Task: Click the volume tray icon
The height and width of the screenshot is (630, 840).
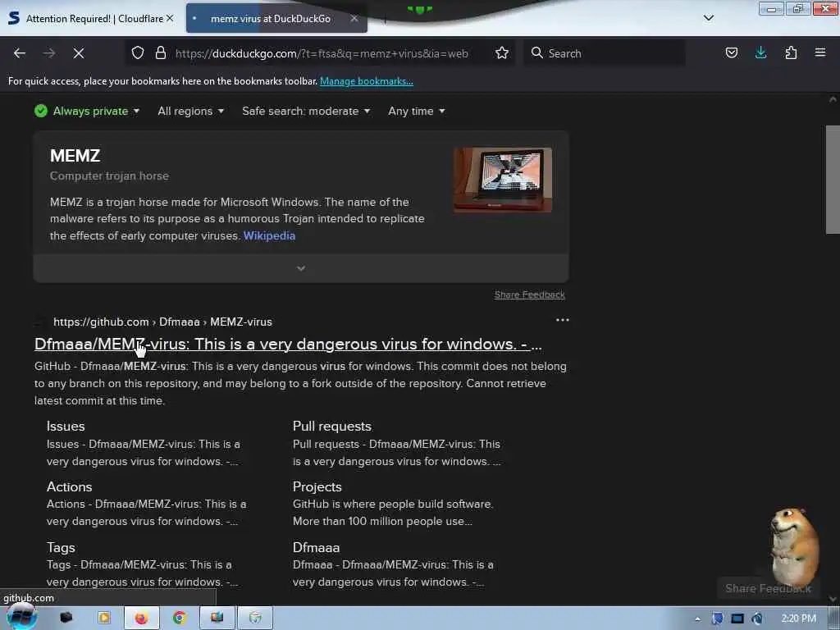Action: click(x=757, y=619)
